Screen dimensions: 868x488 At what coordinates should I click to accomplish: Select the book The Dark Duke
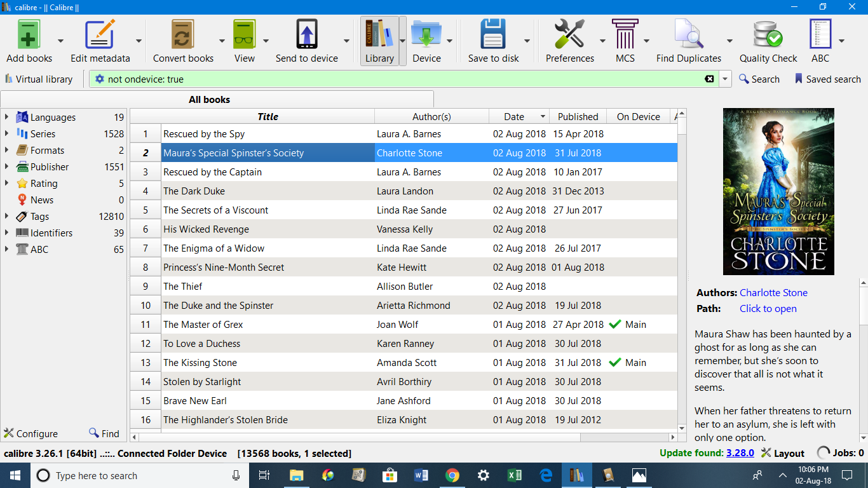403,191
